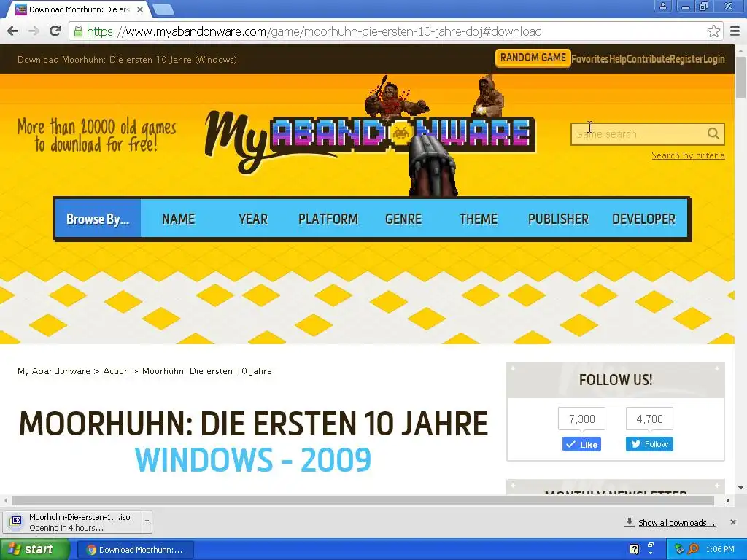Viewport: 747px width, 560px height.
Task: Open Login link in header
Action: coord(714,59)
